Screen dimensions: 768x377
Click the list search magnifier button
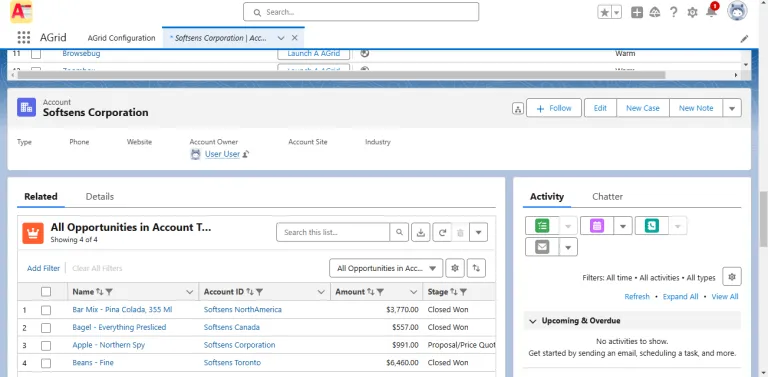click(399, 232)
